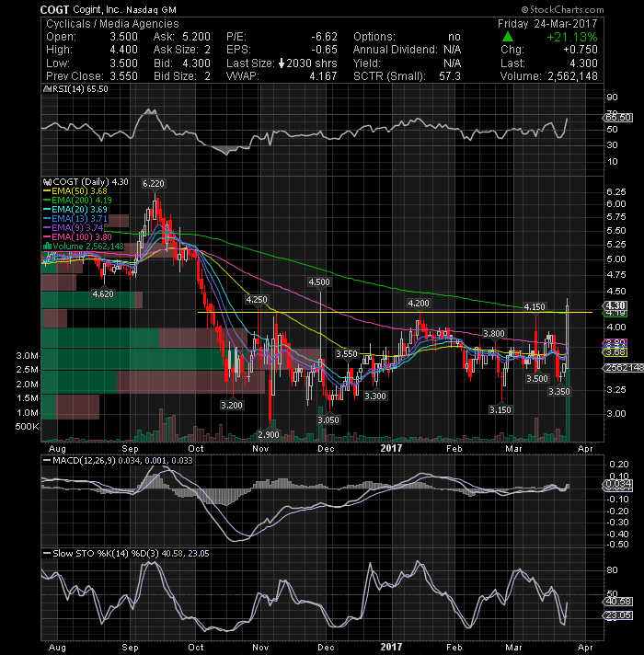Image resolution: width=644 pixels, height=655 pixels.
Task: Click the VWAP value 4.167
Action: tap(323, 76)
